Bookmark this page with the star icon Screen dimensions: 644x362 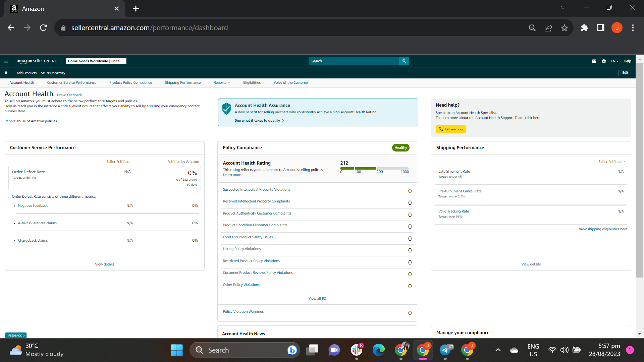(x=565, y=28)
